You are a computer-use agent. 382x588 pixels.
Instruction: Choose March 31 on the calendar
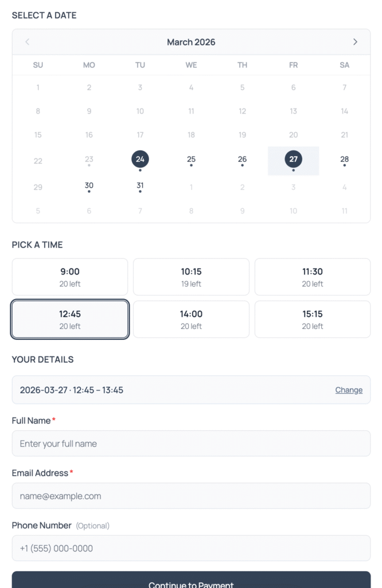coord(140,186)
